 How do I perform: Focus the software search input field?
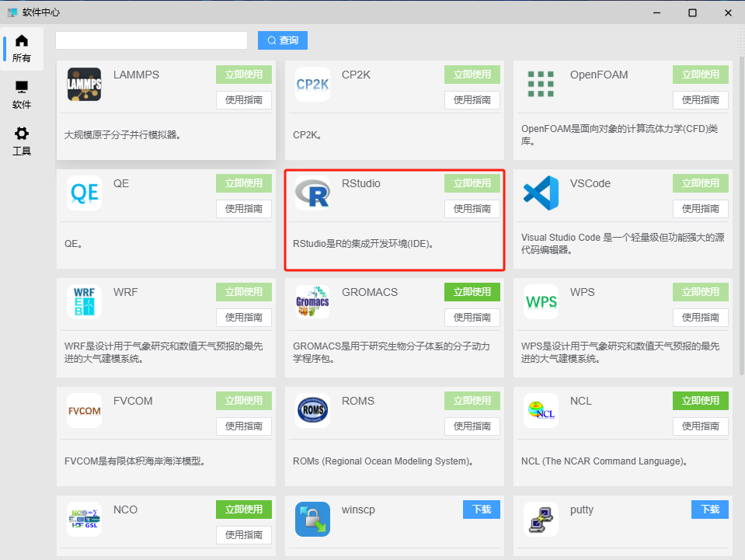click(x=151, y=40)
